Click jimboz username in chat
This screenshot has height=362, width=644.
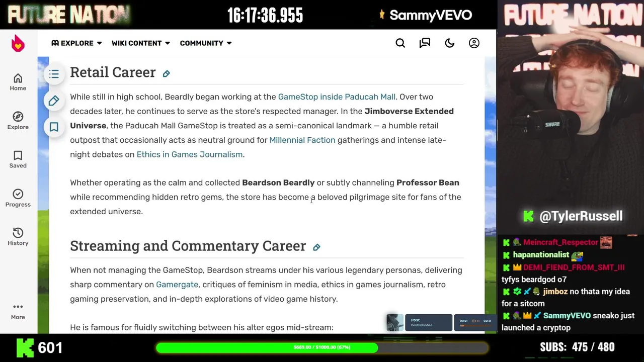pyautogui.click(x=555, y=292)
